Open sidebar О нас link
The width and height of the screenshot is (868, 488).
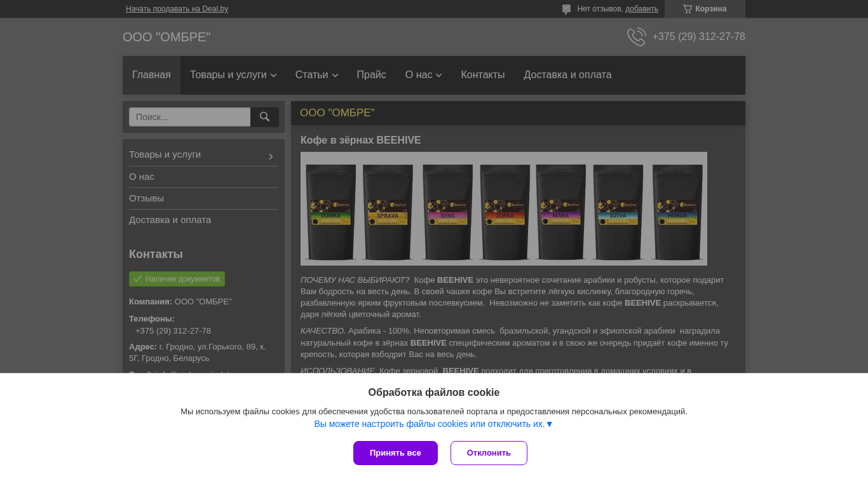[142, 177]
